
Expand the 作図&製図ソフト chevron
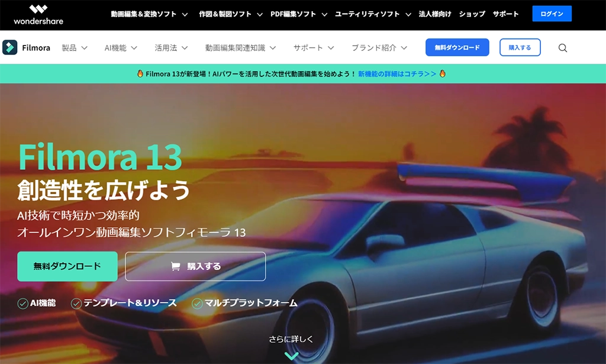click(260, 15)
